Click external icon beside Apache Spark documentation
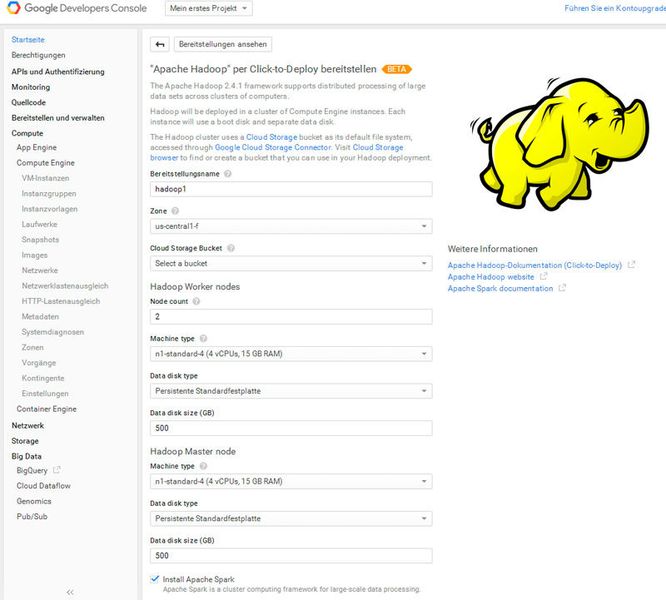The height and width of the screenshot is (600, 666). 562,287
